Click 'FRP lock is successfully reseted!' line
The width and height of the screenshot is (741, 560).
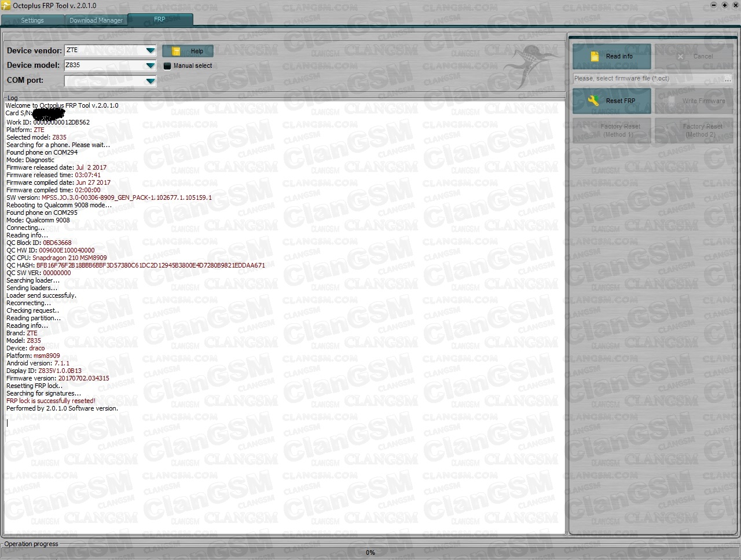[x=51, y=401]
